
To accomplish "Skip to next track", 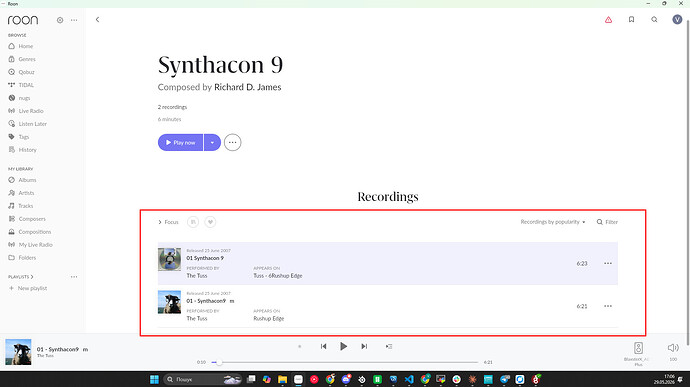I will 364,346.
